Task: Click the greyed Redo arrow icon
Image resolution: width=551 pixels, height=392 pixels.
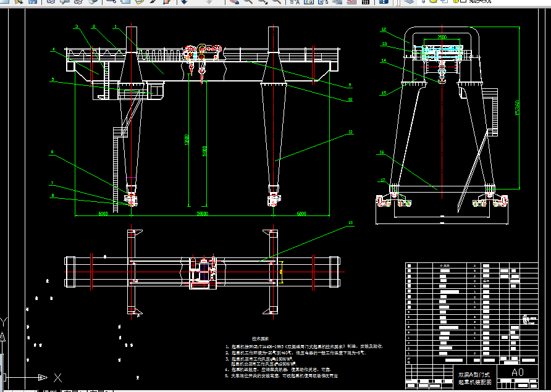Action: tap(209, 1)
